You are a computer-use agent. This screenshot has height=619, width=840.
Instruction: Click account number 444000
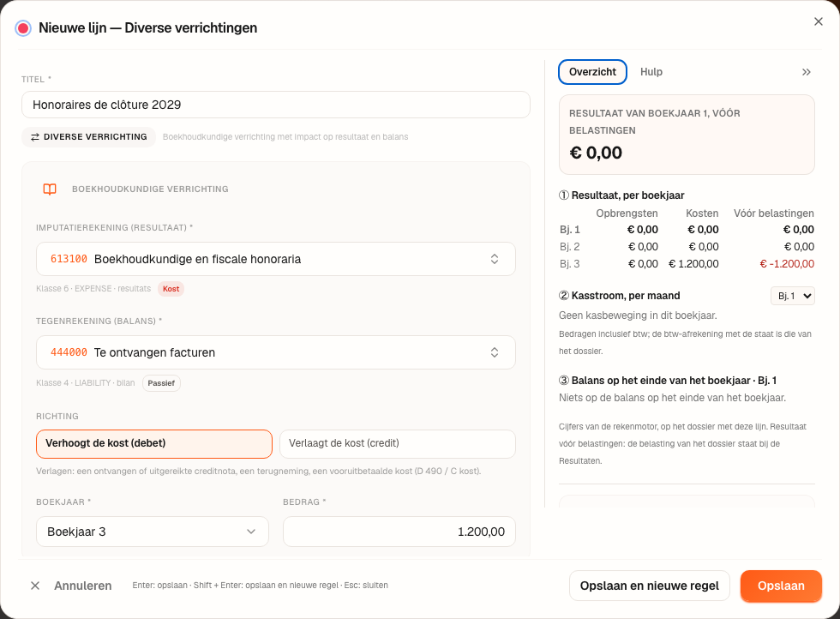click(x=69, y=352)
